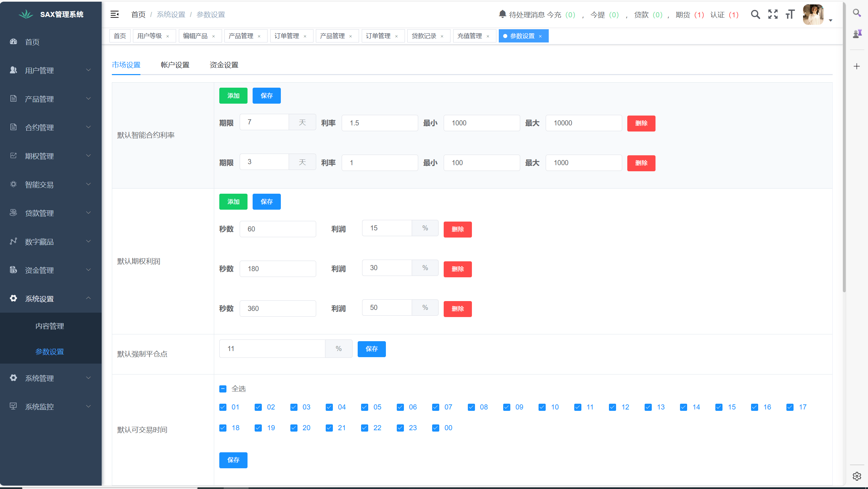The height and width of the screenshot is (489, 868).
Task: Click the 资金管理 coins icon
Action: pyautogui.click(x=14, y=270)
